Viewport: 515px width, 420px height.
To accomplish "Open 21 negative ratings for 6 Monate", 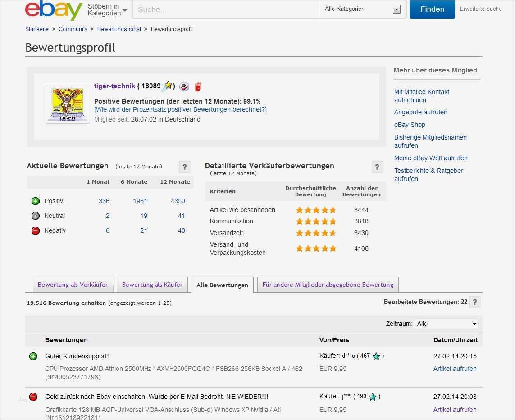I will (144, 230).
